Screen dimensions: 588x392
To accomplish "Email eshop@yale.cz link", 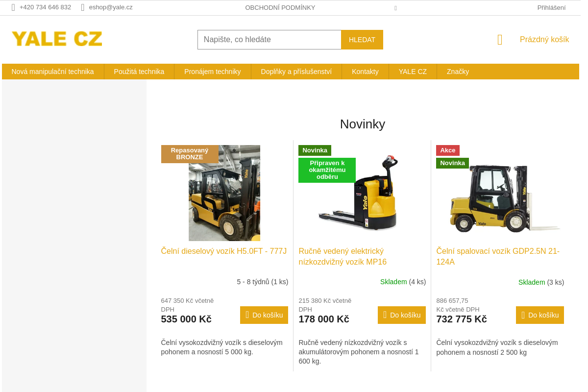I will (111, 7).
